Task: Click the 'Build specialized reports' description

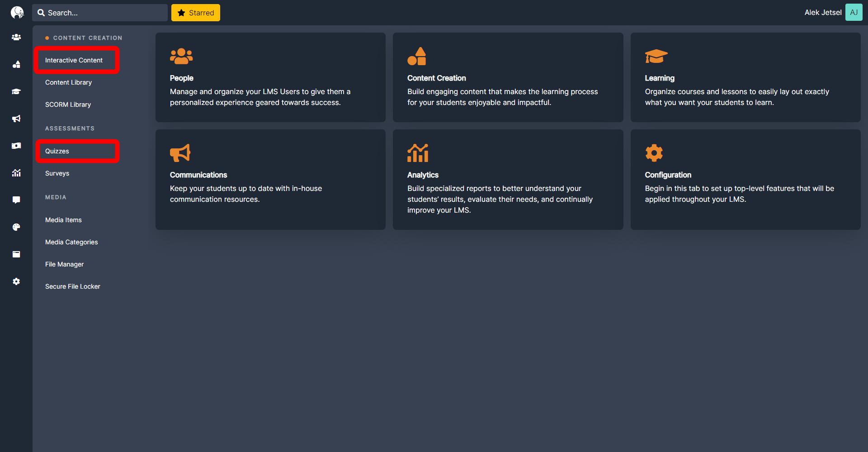Action: tap(500, 199)
